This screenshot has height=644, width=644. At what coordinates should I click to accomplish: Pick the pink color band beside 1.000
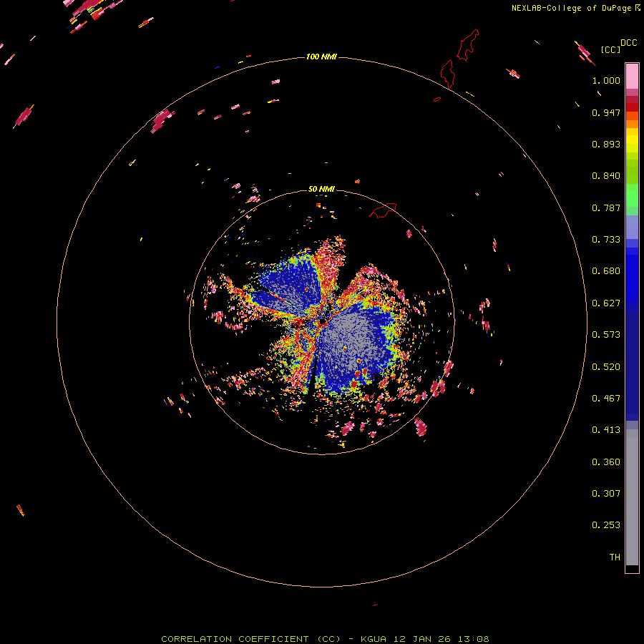pos(632,76)
